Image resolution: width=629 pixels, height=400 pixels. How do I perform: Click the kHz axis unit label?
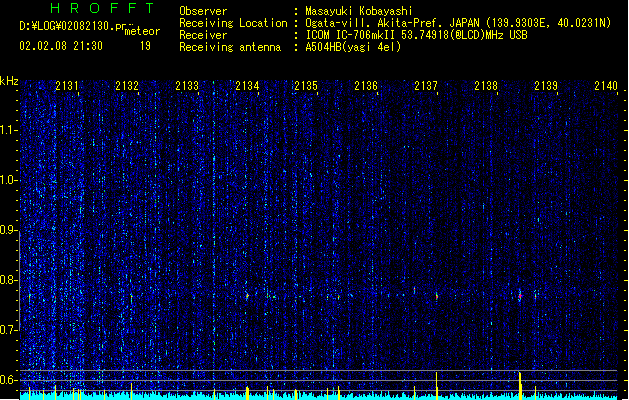click(x=9, y=81)
